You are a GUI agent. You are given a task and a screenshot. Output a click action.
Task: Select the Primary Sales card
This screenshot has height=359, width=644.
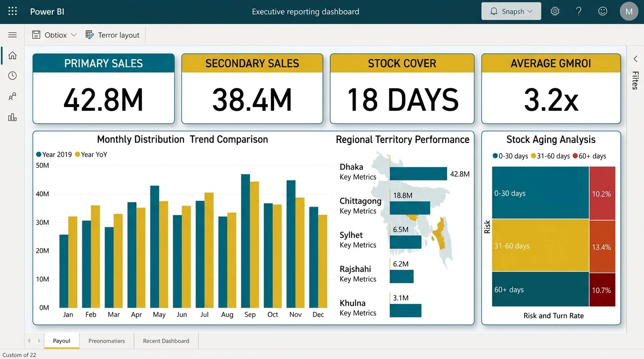[103, 89]
